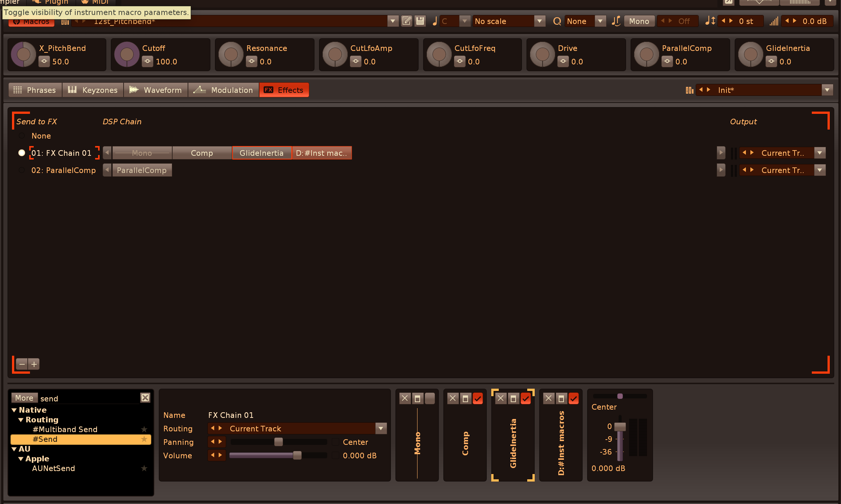
Task: Enable the bypassed Mono device checkbox
Action: 429,398
